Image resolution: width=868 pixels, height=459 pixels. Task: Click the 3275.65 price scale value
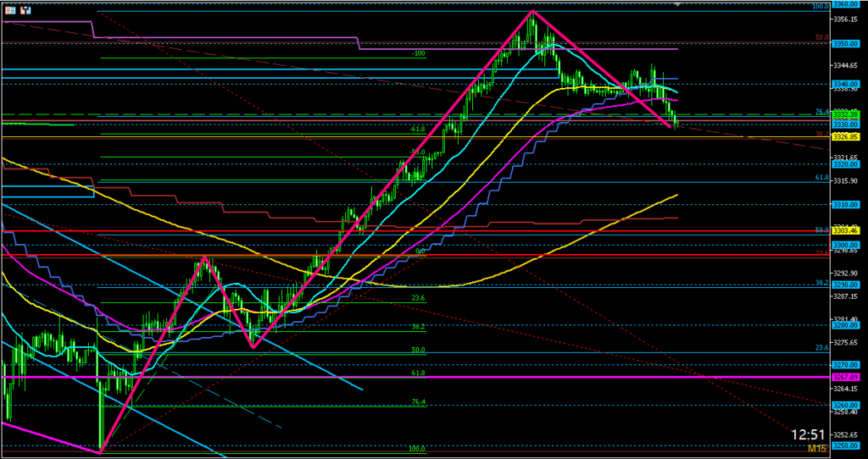(845, 342)
